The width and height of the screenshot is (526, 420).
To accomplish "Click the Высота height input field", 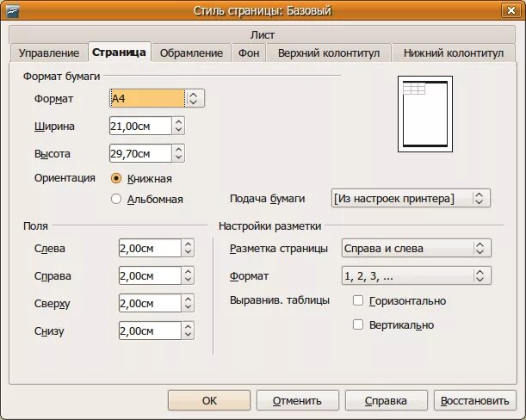I will coord(140,154).
